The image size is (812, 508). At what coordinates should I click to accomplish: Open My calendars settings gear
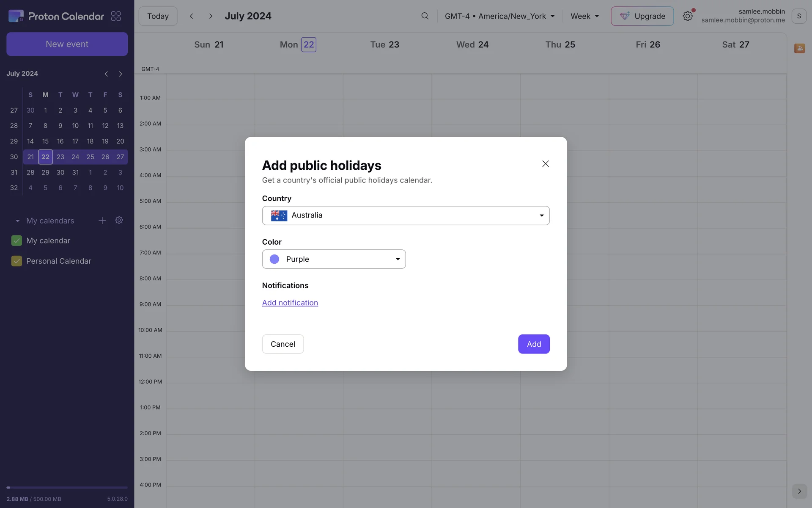119,221
